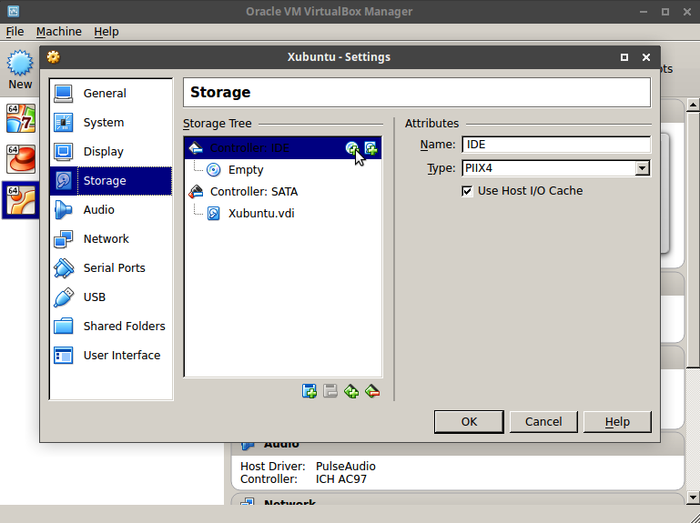Click the controller Name input field
The height and width of the screenshot is (523, 700).
[556, 145]
